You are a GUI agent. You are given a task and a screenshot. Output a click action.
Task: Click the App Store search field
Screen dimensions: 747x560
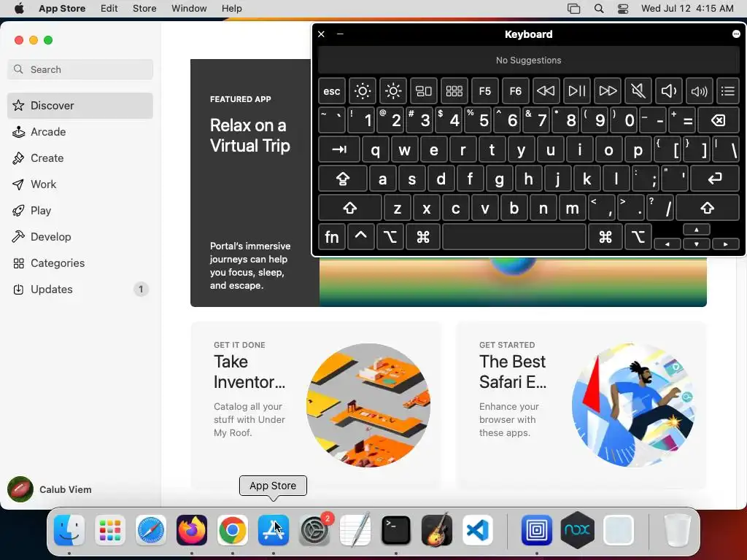[x=80, y=69]
